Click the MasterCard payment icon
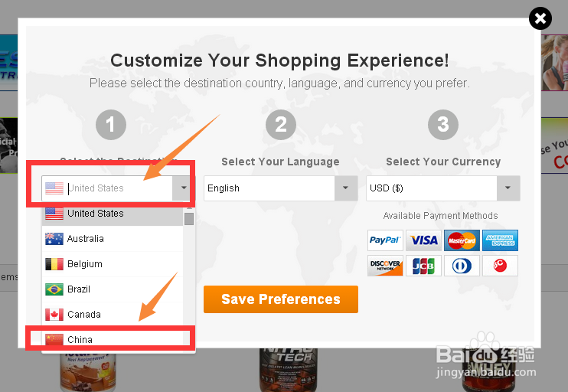 462,240
